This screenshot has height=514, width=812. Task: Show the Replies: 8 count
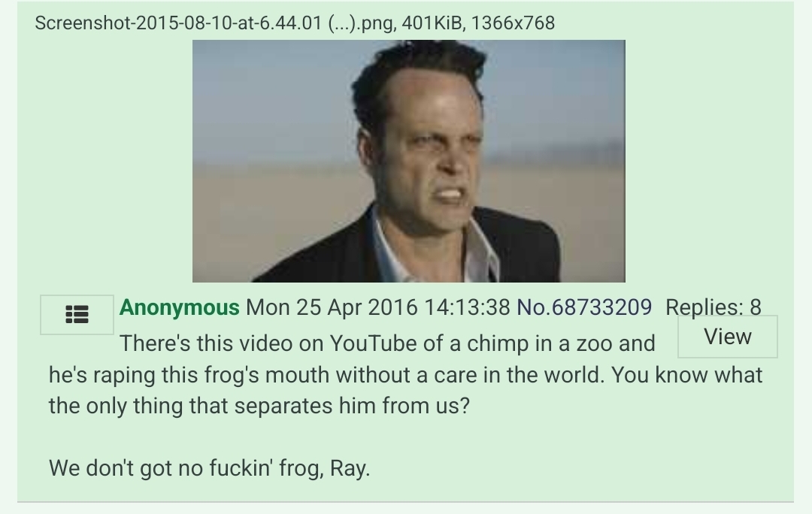713,307
